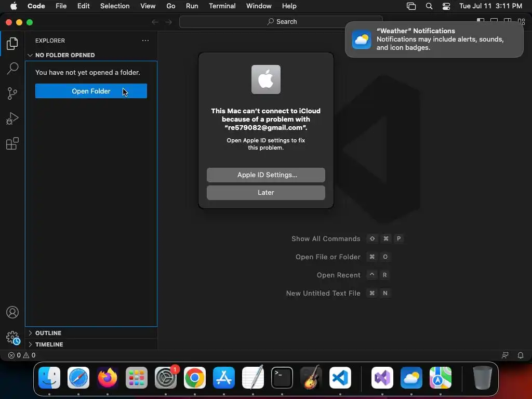
Task: Open Finder from the Dock
Action: point(49,378)
